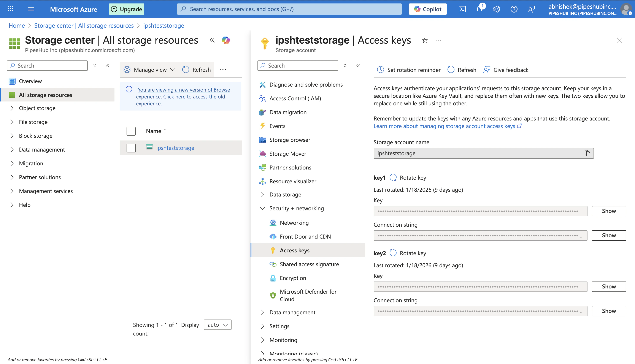Click the Upgrade button
Image resolution: width=635 pixels, height=364 pixels.
click(x=127, y=9)
